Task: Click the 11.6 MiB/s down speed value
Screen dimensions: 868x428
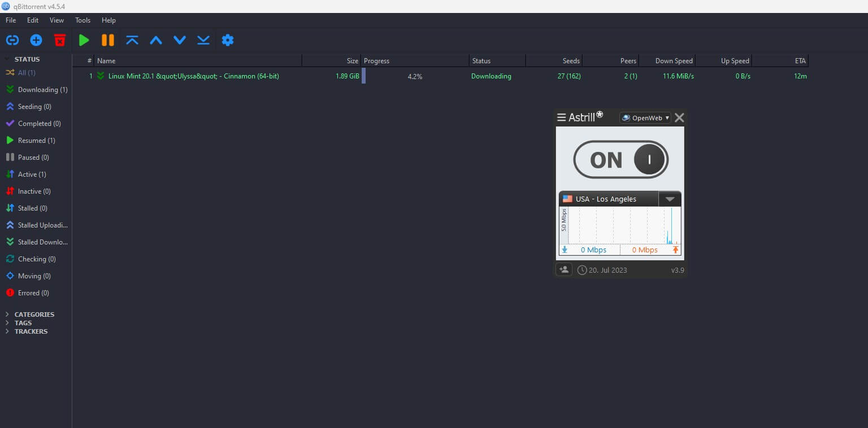Action: pos(678,76)
